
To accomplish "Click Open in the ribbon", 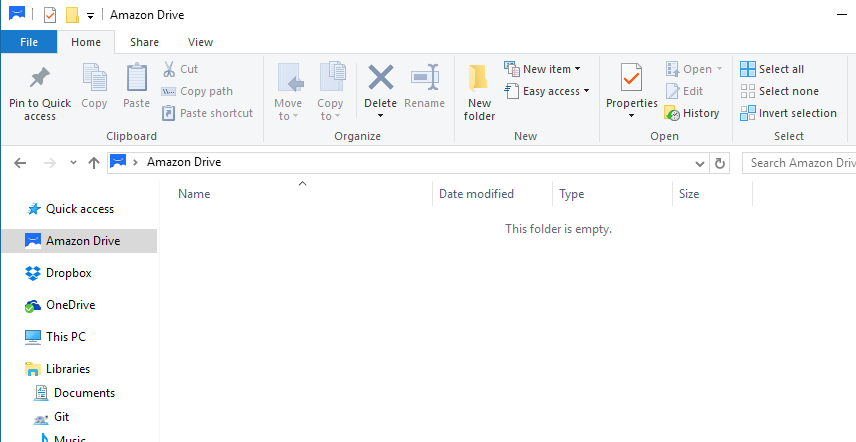I will click(x=694, y=69).
